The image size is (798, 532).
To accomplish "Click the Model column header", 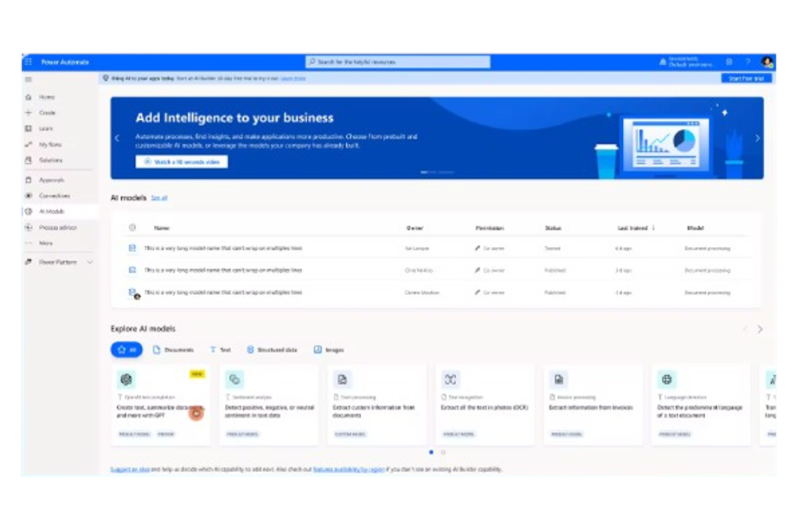I will (x=695, y=228).
